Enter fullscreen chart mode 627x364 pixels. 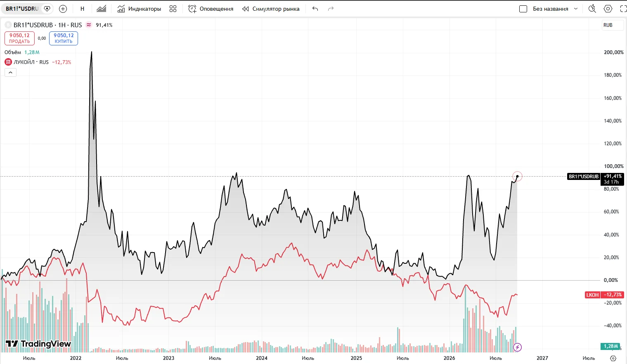623,9
